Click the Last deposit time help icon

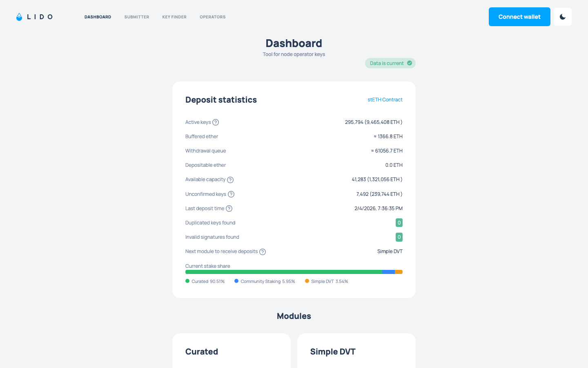(x=229, y=209)
